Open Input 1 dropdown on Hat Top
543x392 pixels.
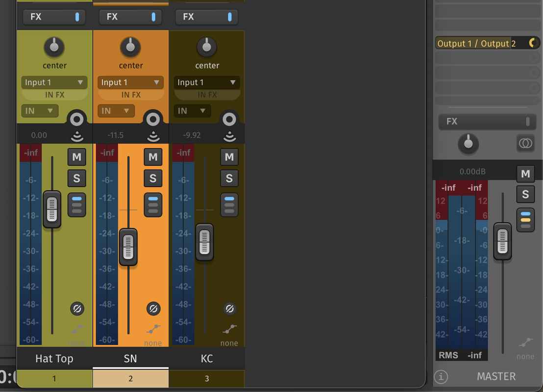(x=54, y=82)
